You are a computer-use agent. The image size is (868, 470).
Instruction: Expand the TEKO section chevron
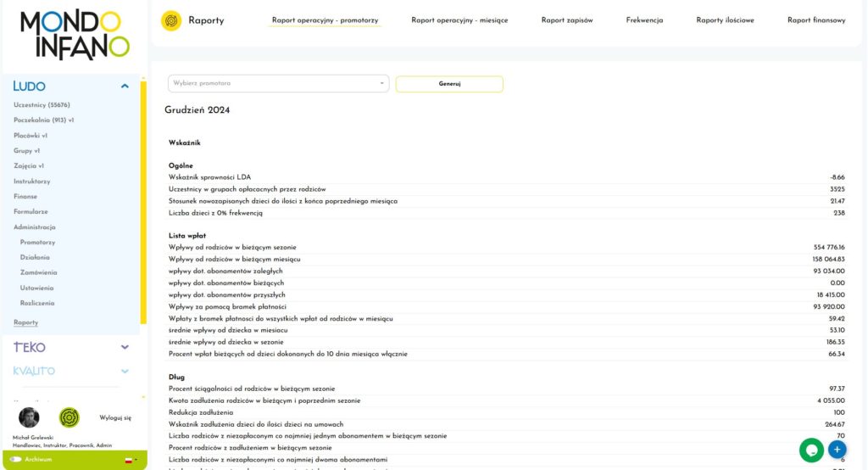pos(125,347)
